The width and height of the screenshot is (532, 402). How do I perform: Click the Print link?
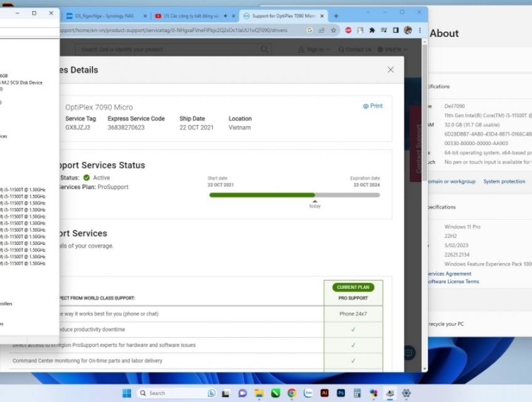click(x=373, y=106)
